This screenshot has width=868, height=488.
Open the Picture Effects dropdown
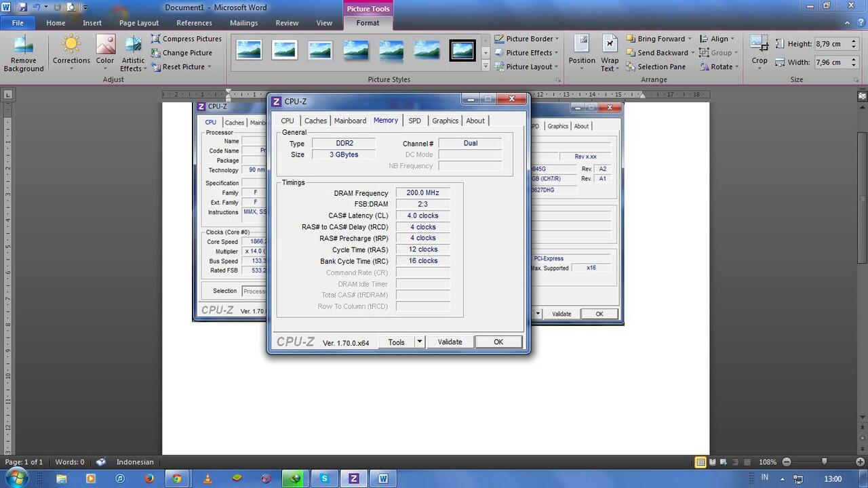point(527,53)
